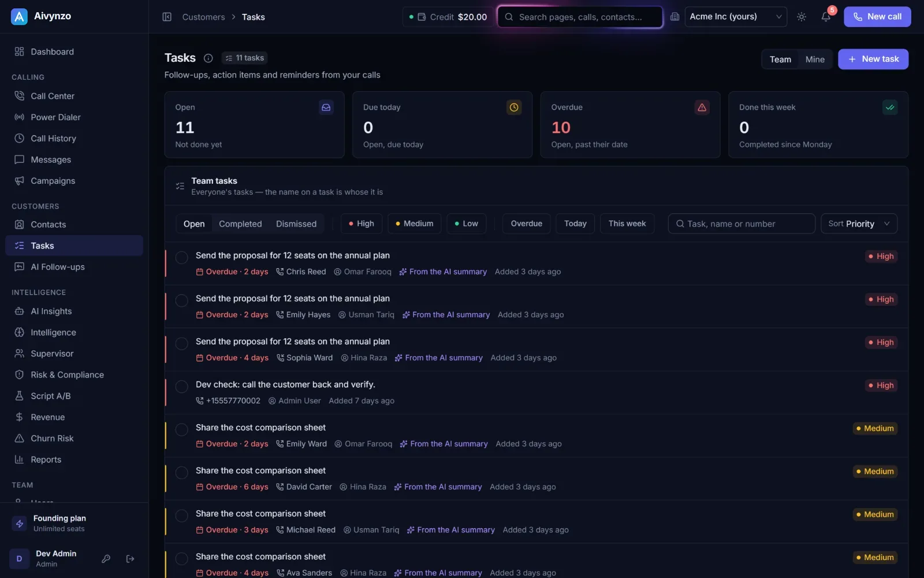Mark Chris Reed proposal task complete
The width and height of the screenshot is (924, 578).
(x=181, y=258)
